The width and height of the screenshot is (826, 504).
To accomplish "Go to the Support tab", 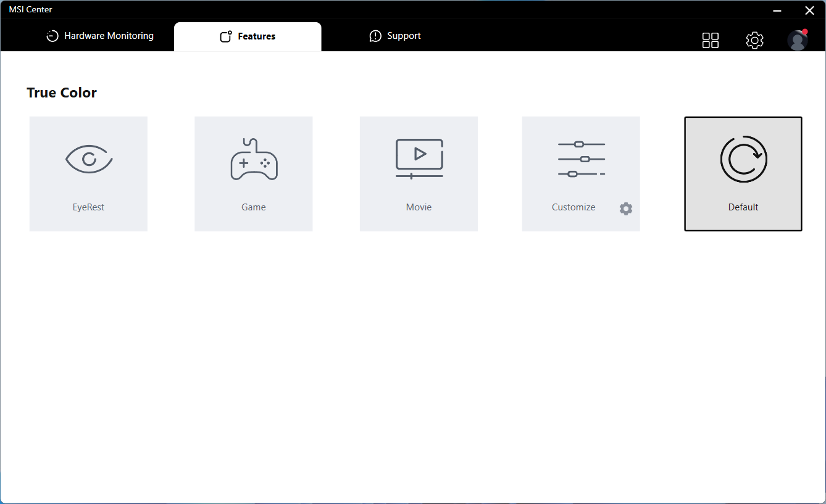I will [x=395, y=36].
